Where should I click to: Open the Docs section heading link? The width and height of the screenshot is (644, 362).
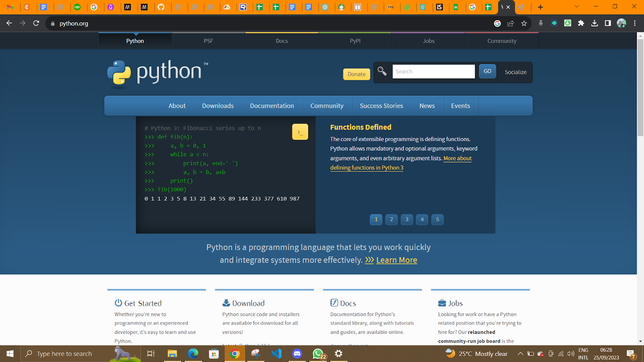[348, 303]
